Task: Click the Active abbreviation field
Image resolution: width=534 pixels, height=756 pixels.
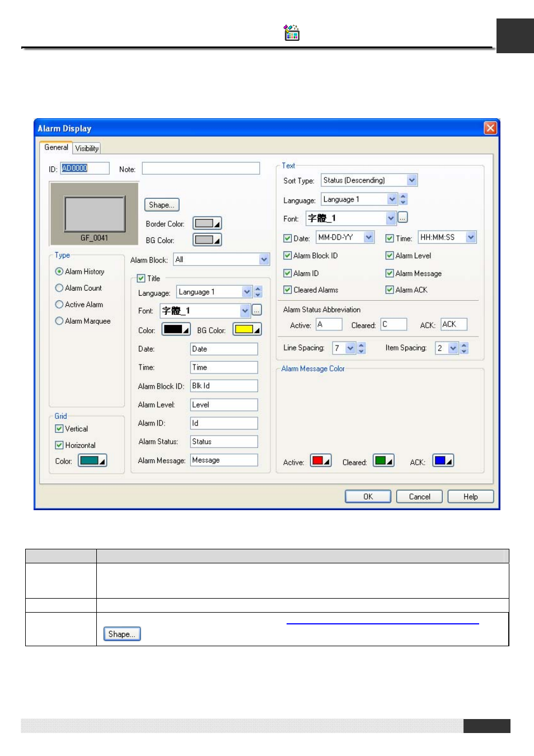Action: [329, 324]
